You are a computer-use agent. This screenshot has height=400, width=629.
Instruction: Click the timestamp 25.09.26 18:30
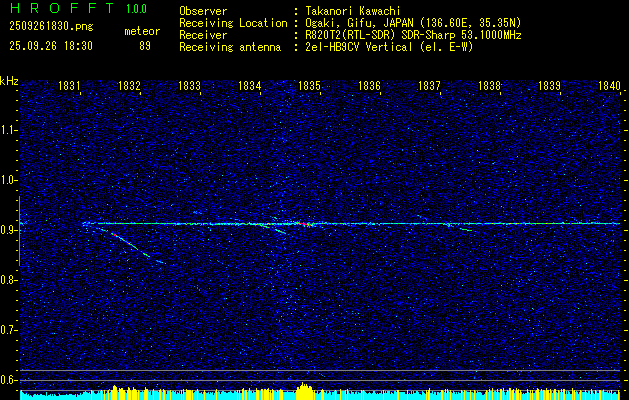pyautogui.click(x=51, y=46)
